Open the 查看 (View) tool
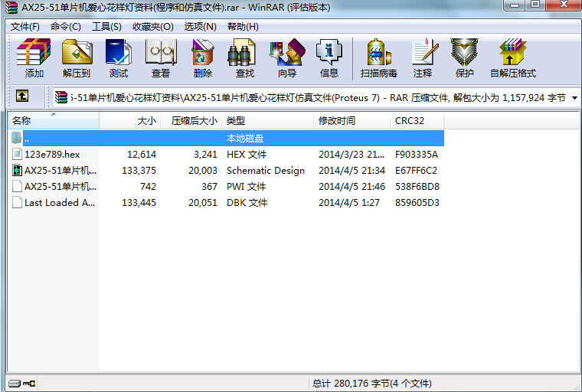Viewport: 582px width, 392px height. click(x=161, y=52)
